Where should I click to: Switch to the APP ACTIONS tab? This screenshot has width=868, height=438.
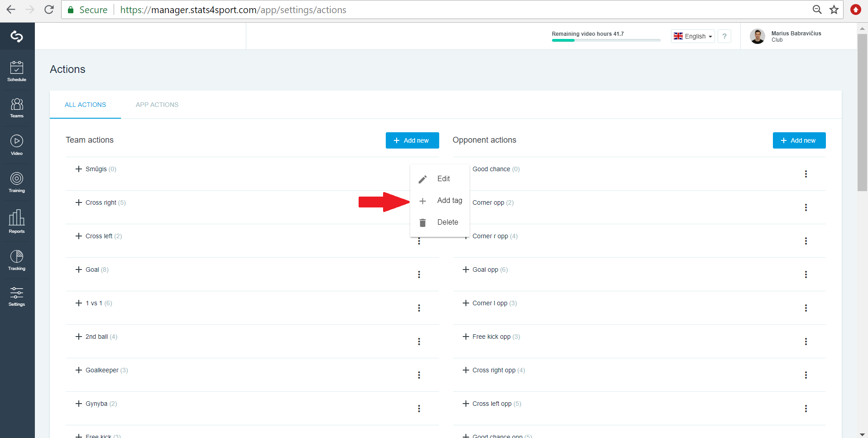point(157,105)
